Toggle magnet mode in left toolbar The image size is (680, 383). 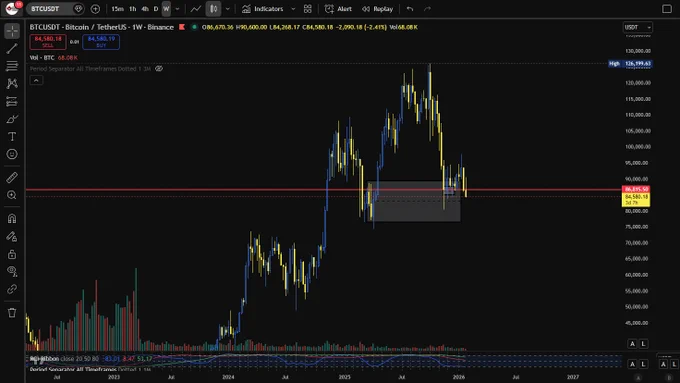(x=12, y=219)
